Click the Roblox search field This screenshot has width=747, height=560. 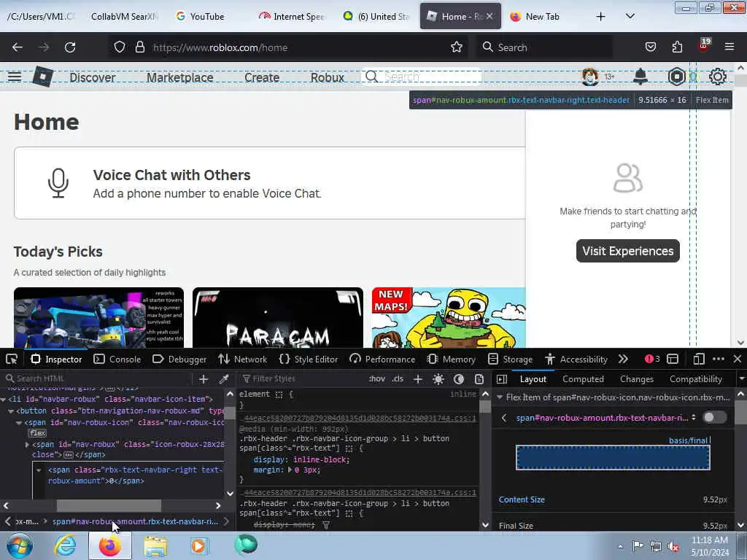coord(422,77)
